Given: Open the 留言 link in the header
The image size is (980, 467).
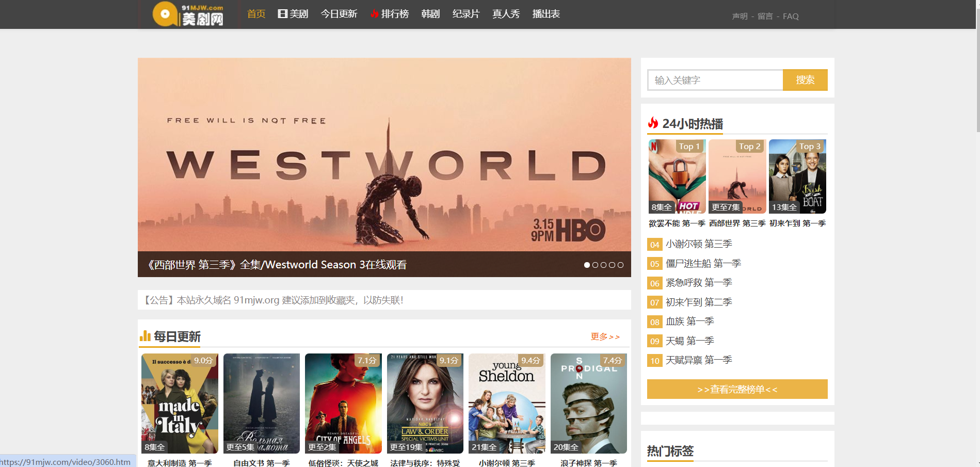Looking at the screenshot, I should (765, 16).
